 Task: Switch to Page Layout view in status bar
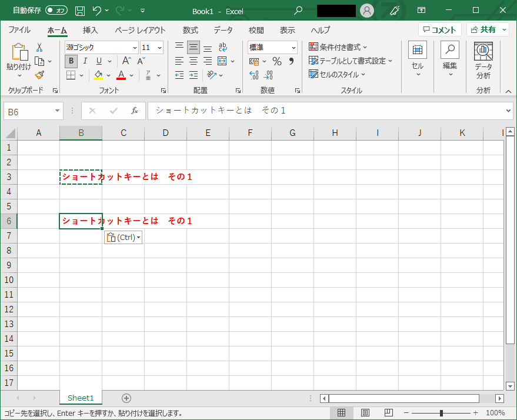click(x=365, y=413)
